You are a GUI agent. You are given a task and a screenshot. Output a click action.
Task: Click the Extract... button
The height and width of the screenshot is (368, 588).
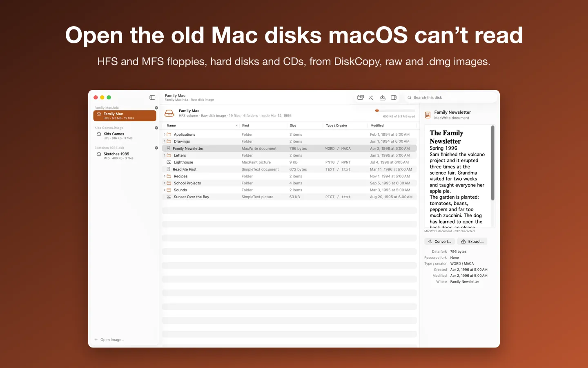pyautogui.click(x=472, y=242)
